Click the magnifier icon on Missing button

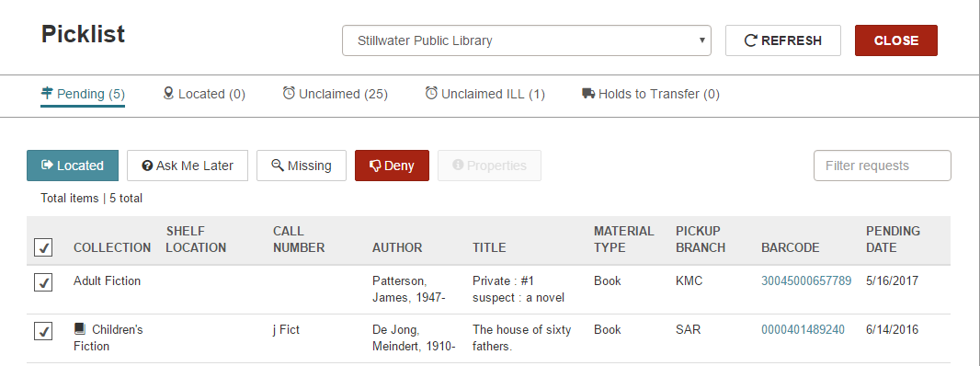coord(278,166)
